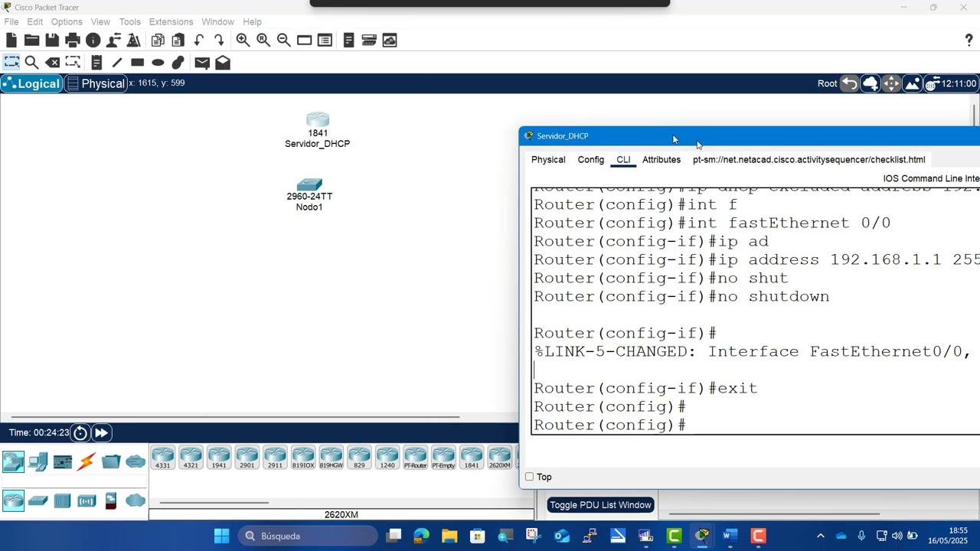Copy selection with the Copy icon
This screenshot has height=551, width=980.
click(x=158, y=41)
